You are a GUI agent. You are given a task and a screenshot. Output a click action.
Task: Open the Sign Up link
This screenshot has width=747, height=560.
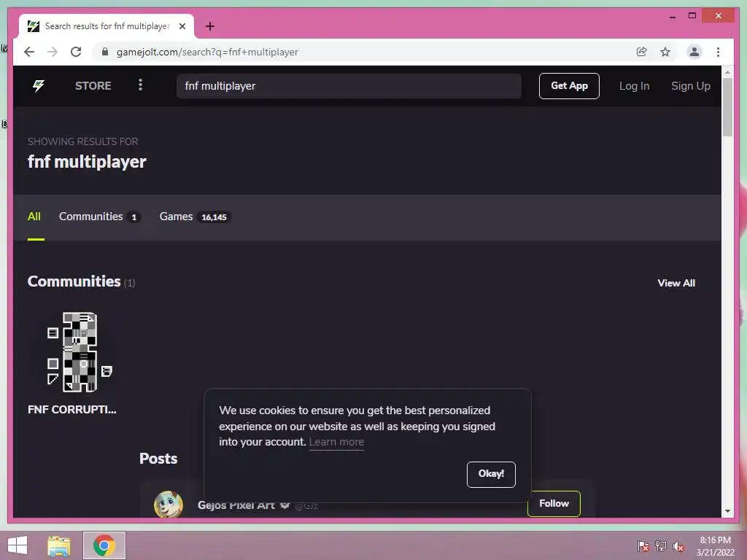click(690, 86)
